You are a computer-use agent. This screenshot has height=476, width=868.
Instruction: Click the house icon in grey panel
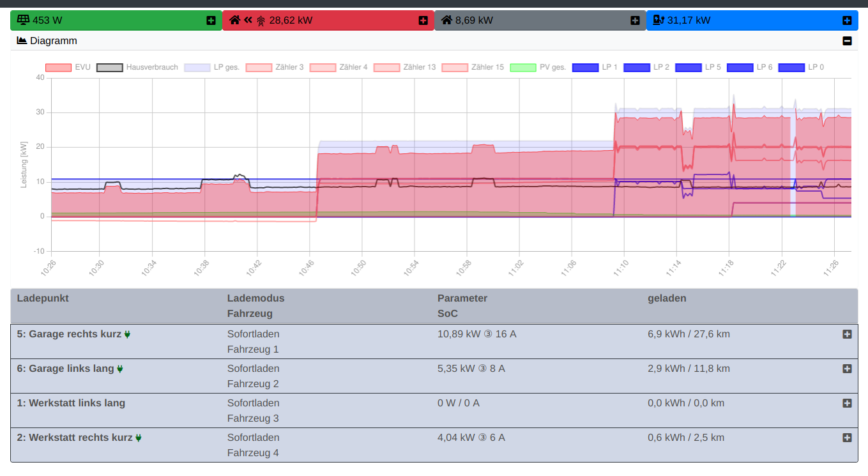[446, 20]
